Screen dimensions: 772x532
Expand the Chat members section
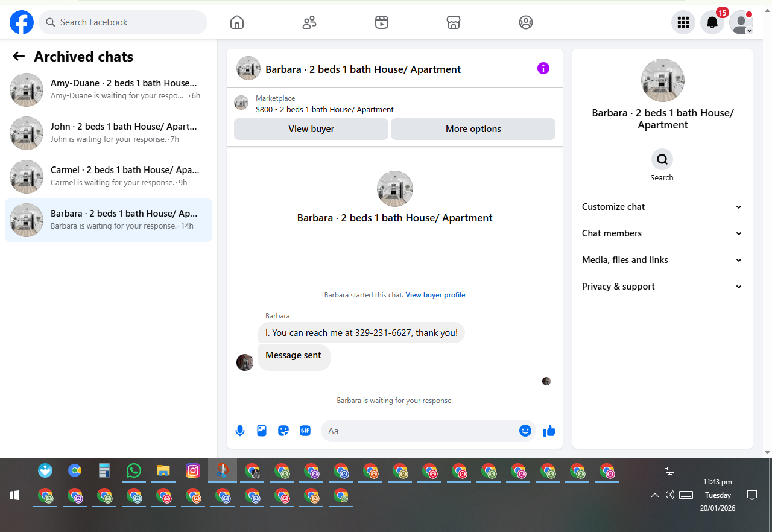point(662,233)
